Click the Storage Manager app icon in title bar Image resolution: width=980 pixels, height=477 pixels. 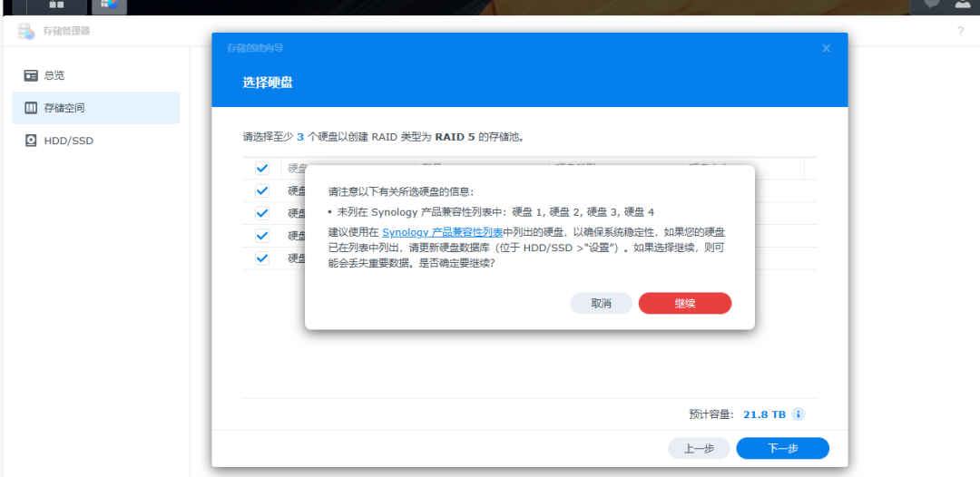coord(25,31)
